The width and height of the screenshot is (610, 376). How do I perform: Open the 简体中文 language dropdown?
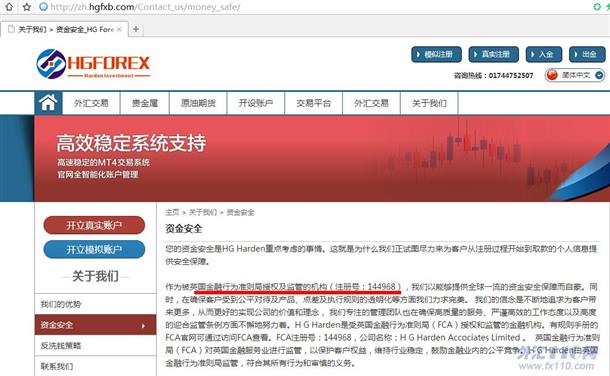(575, 75)
